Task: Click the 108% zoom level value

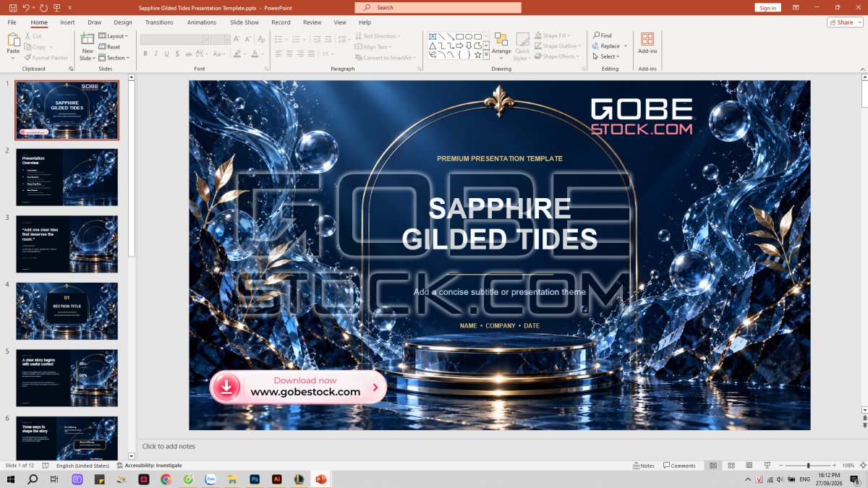Action: click(848, 466)
